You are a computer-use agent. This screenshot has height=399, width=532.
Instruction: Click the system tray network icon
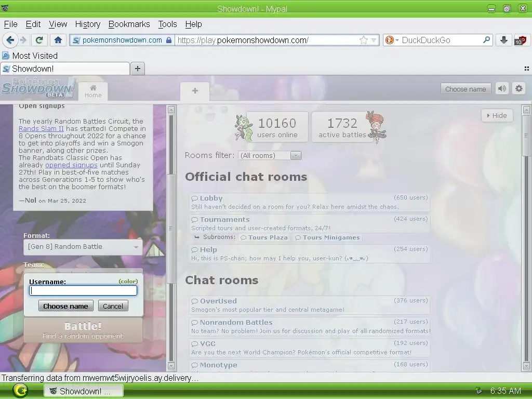coord(478,391)
